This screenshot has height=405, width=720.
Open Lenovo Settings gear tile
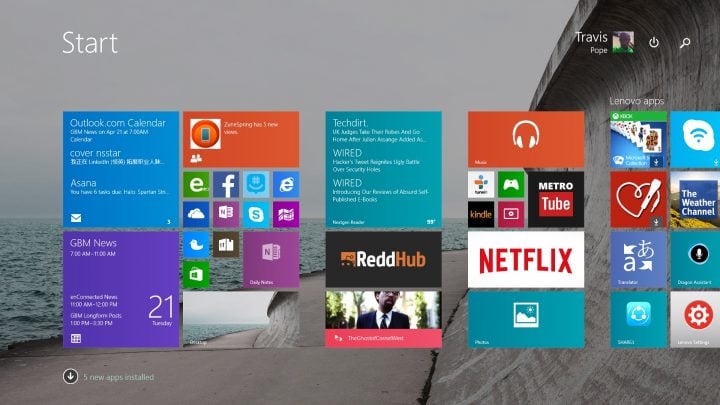695,320
